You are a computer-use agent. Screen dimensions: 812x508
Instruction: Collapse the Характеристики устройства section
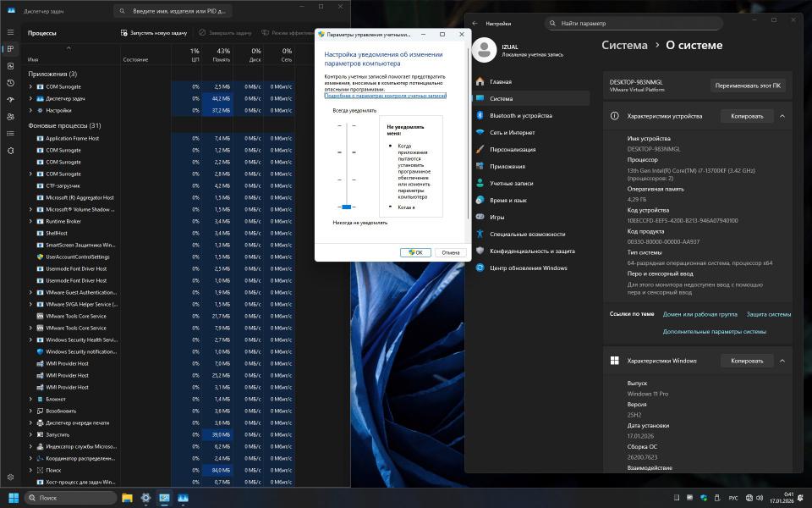782,116
